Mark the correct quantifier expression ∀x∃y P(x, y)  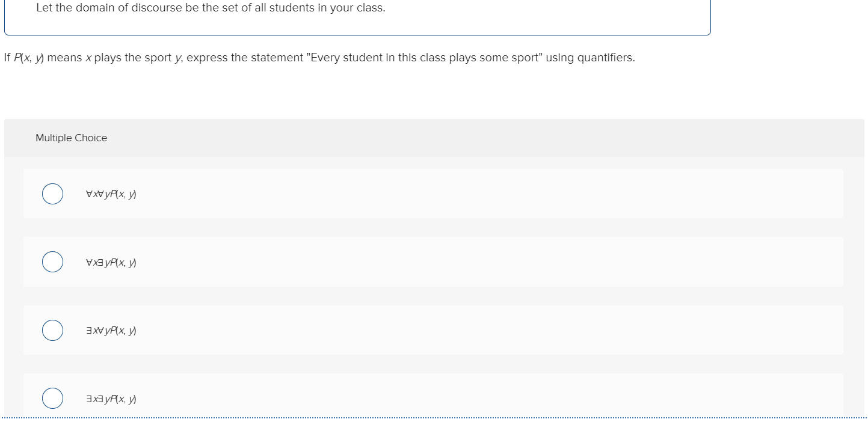coord(52,262)
